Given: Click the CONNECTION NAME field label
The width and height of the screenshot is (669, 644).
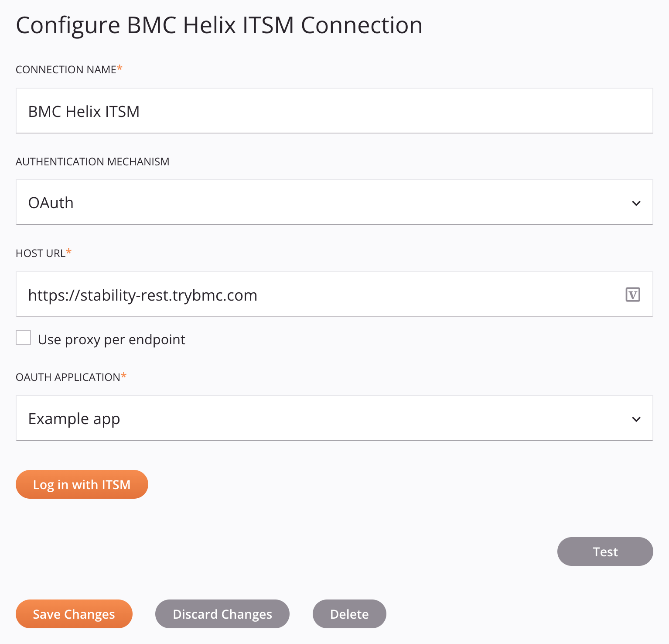Looking at the screenshot, I should point(66,70).
